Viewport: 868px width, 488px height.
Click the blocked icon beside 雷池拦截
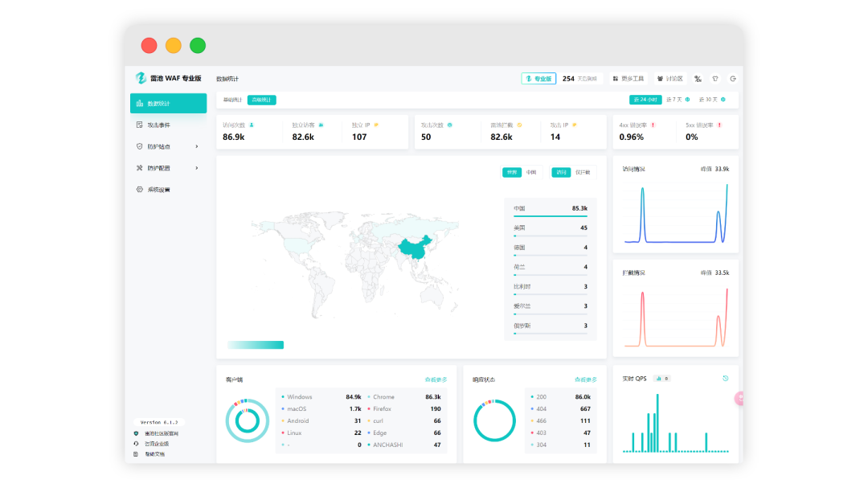(x=519, y=125)
